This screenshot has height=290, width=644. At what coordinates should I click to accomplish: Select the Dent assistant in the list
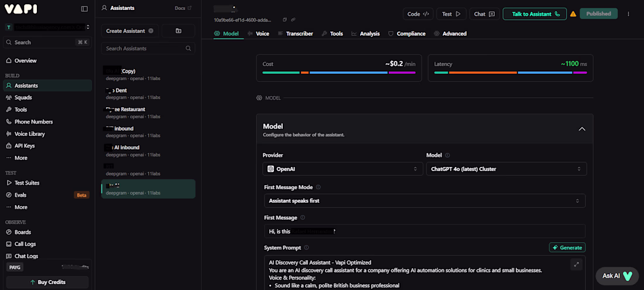(x=148, y=93)
